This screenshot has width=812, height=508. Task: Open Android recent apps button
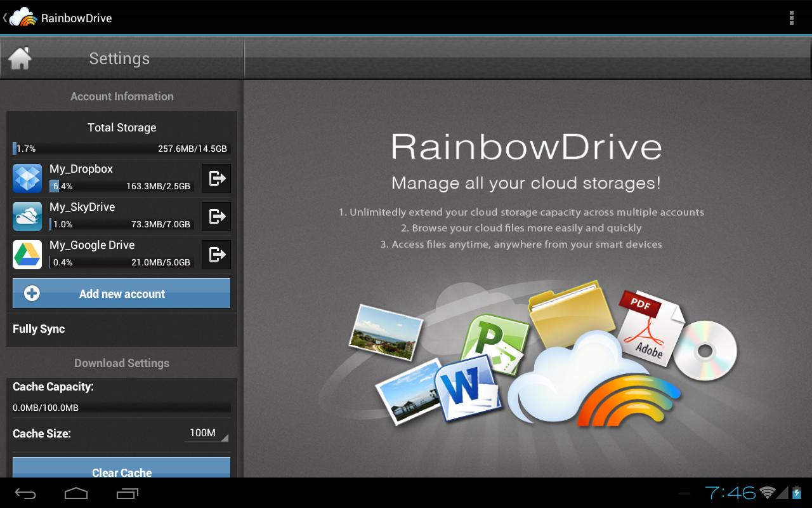coord(128,493)
